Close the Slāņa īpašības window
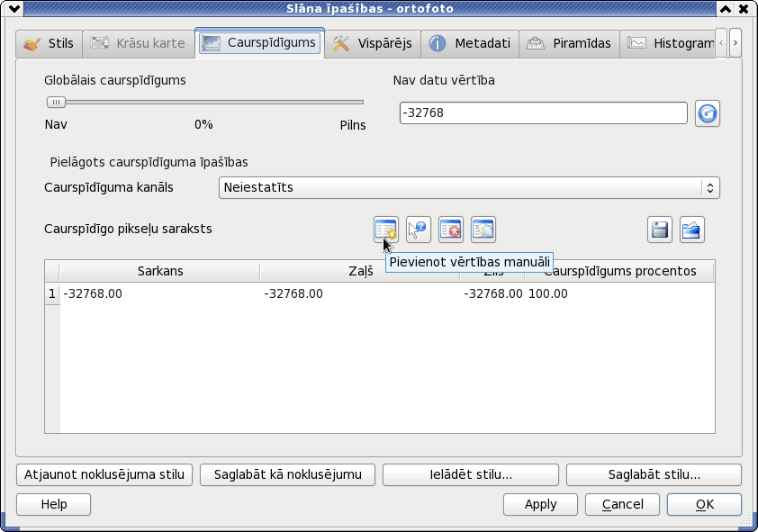Screen dimensions: 758x532 pos(743,8)
